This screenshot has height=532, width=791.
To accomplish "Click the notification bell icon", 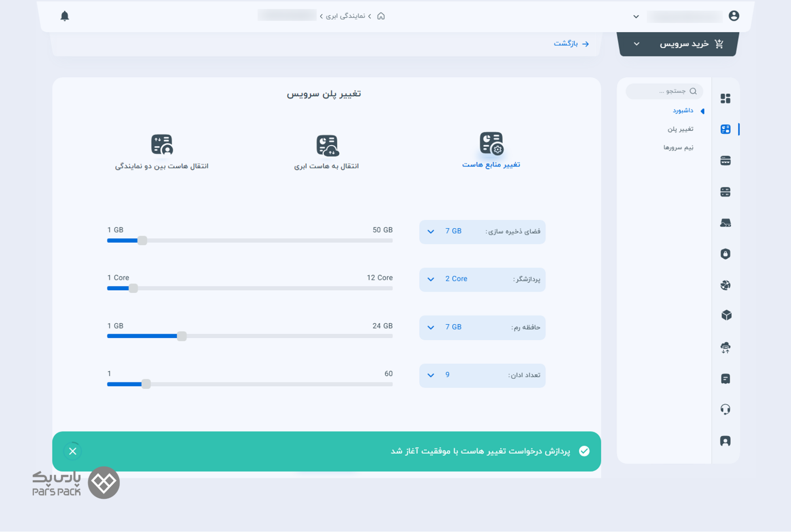I will (64, 16).
